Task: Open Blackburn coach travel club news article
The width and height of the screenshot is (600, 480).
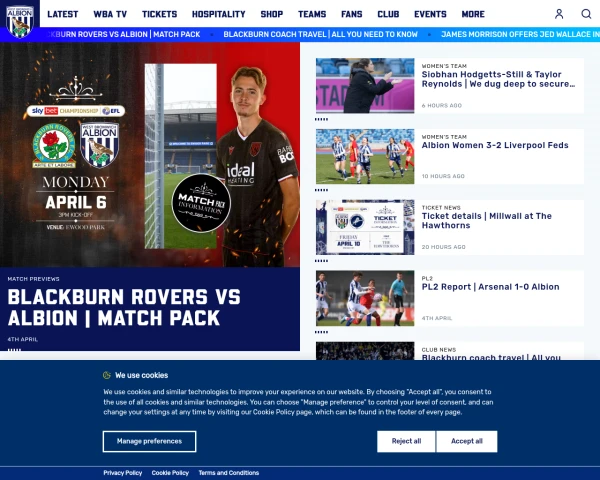Action: (491, 358)
